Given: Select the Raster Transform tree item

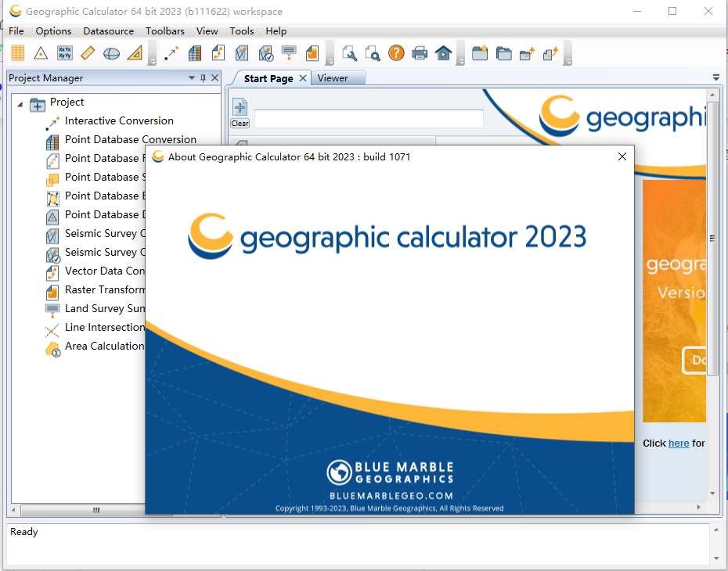Looking at the screenshot, I should (104, 290).
